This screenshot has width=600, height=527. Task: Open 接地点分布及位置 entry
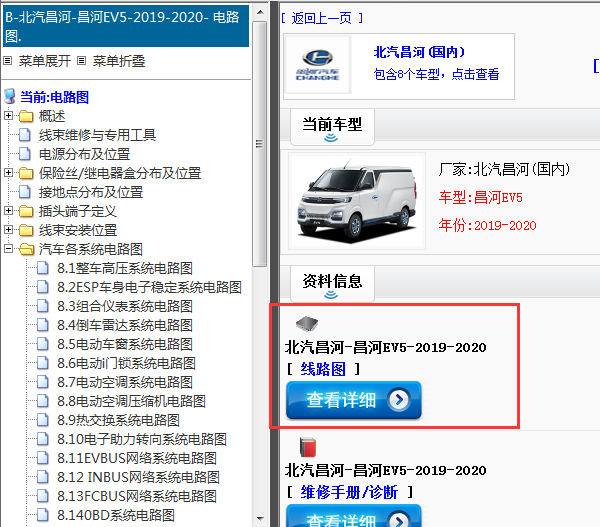tap(91, 192)
